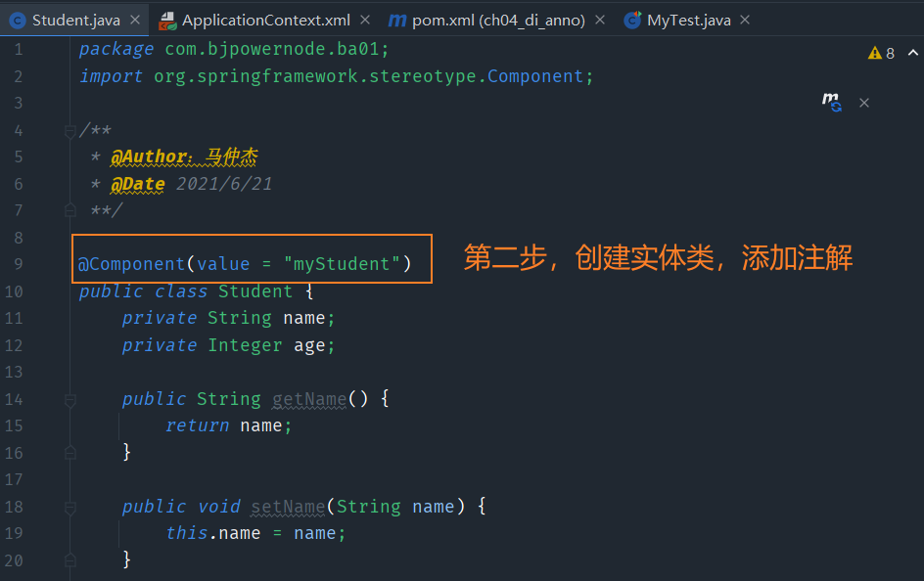Click the Maven icon on pom.xml tab

coord(397,21)
